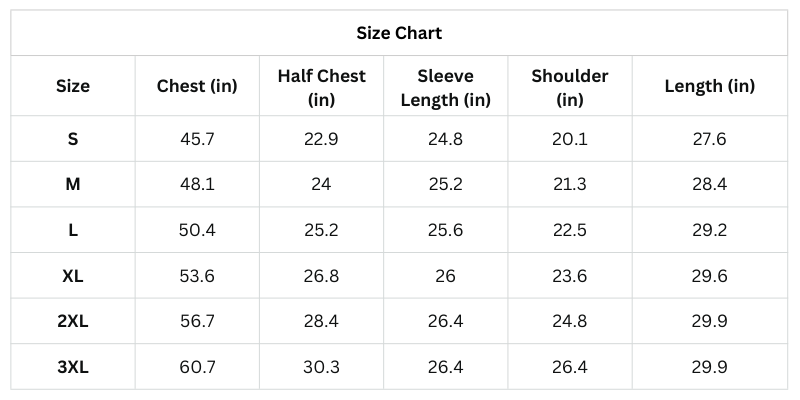Select the Shoulder (in) column header
Image resolution: width=800 pixels, height=400 pixels.
(569, 86)
